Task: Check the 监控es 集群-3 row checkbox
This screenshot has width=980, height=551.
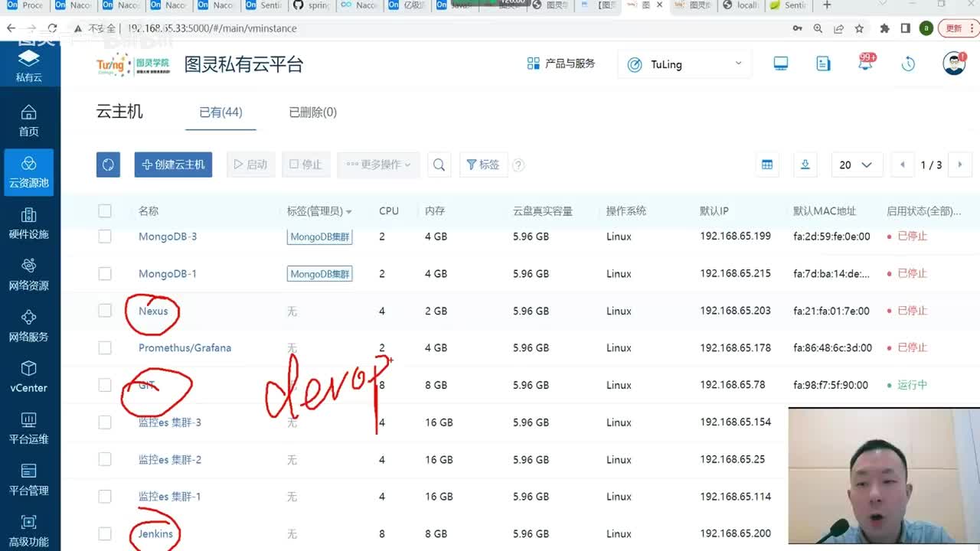Action: (105, 422)
